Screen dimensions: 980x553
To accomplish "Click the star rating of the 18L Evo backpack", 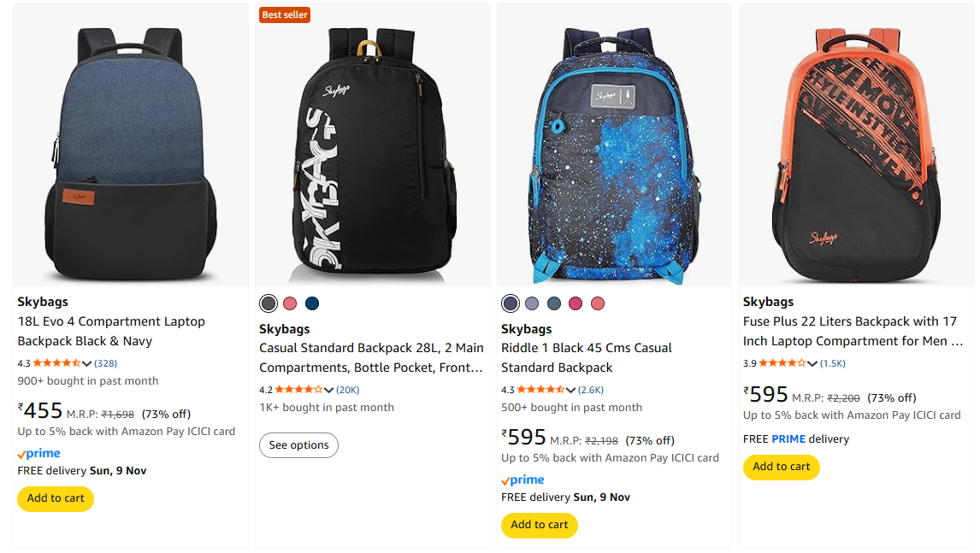I will coord(56,363).
